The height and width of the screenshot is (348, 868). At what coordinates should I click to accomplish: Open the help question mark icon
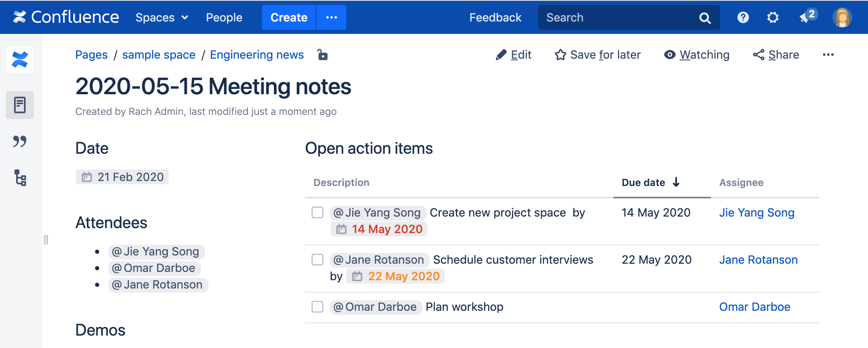pos(743,17)
